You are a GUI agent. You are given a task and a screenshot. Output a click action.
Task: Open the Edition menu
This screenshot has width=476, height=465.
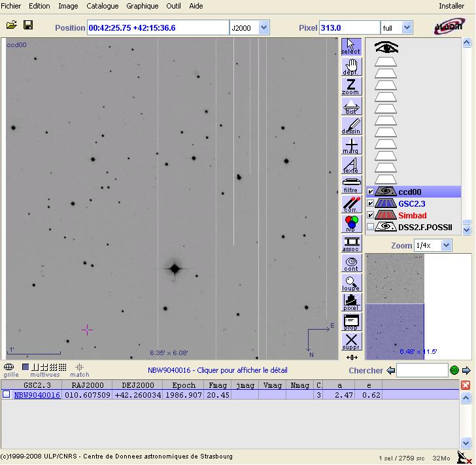click(39, 6)
